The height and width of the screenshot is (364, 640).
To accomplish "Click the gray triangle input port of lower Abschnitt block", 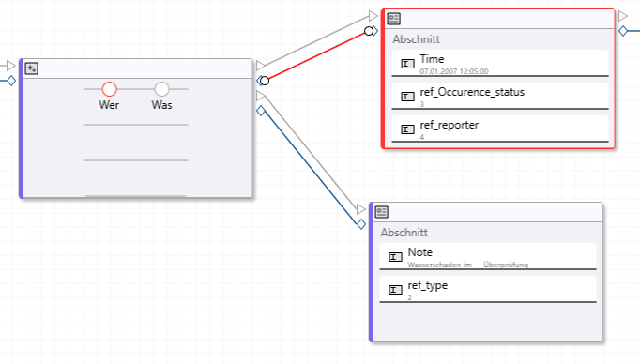I will [360, 209].
